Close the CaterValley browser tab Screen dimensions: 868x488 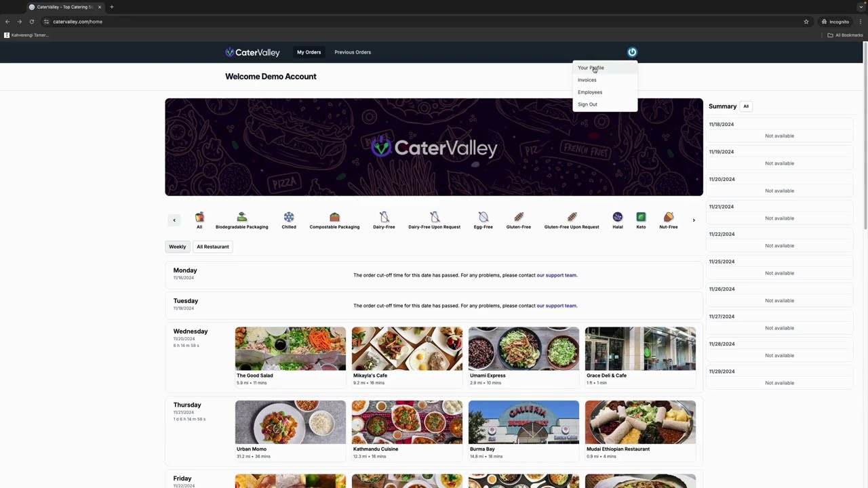click(100, 7)
